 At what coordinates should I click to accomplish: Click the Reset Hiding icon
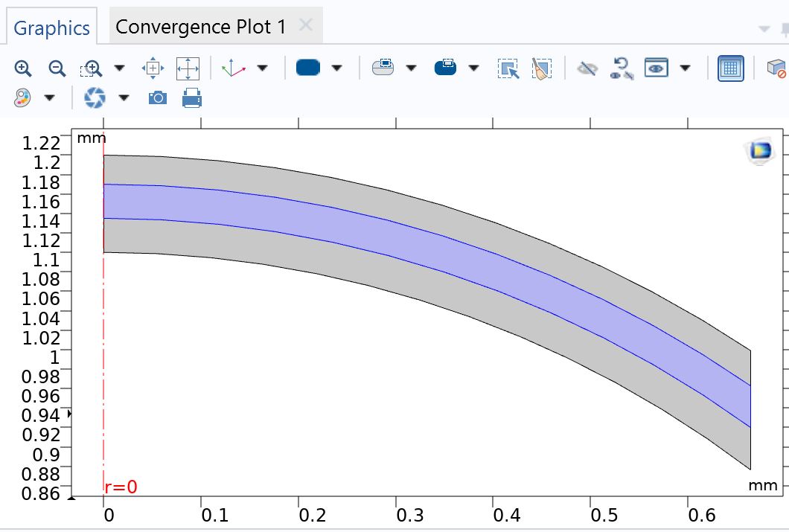pos(621,68)
